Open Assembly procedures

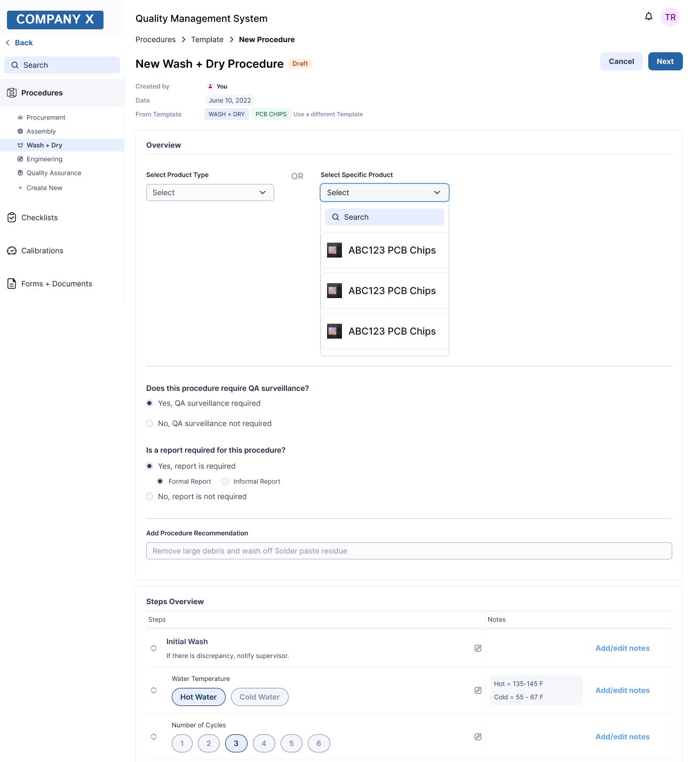(41, 131)
